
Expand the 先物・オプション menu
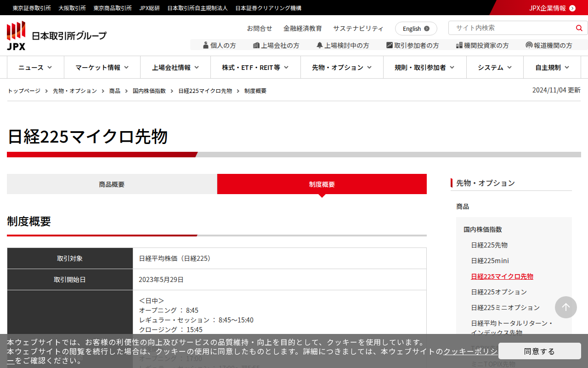pos(342,67)
